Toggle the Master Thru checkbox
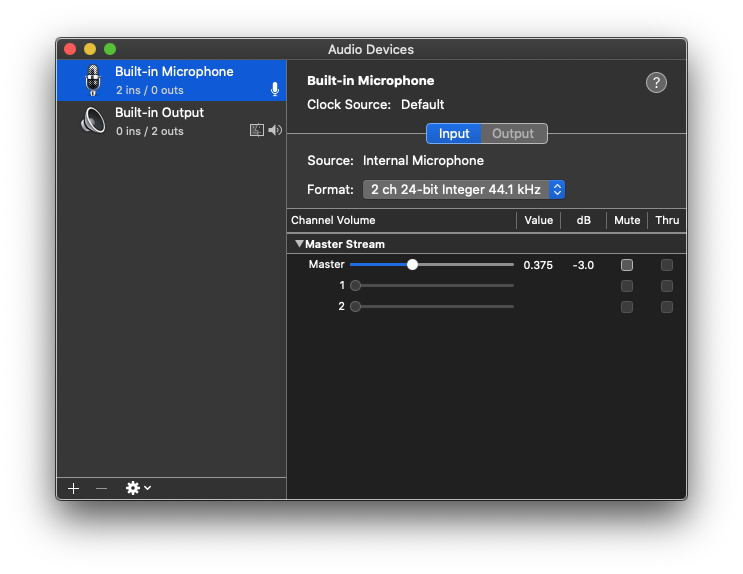The image size is (743, 574). tap(666, 265)
